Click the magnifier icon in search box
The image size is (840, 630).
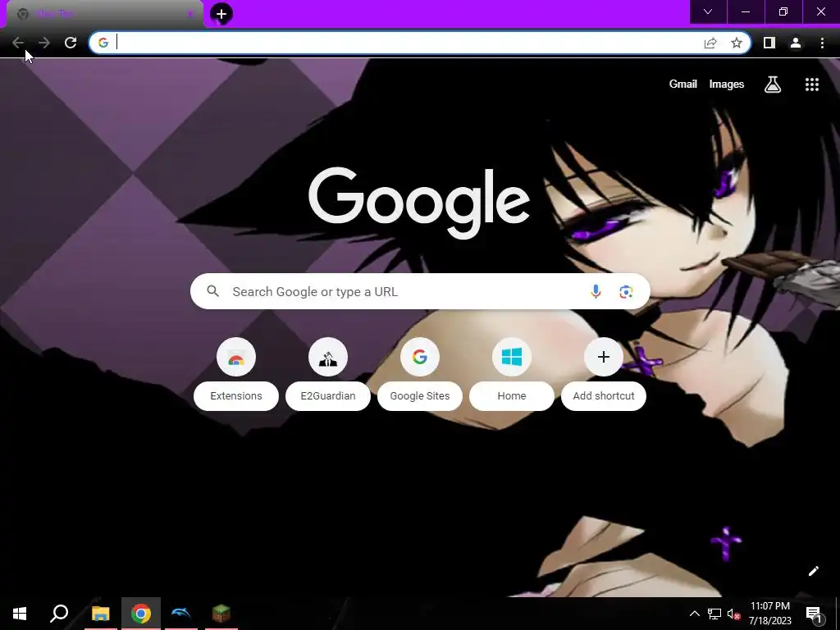click(x=212, y=291)
